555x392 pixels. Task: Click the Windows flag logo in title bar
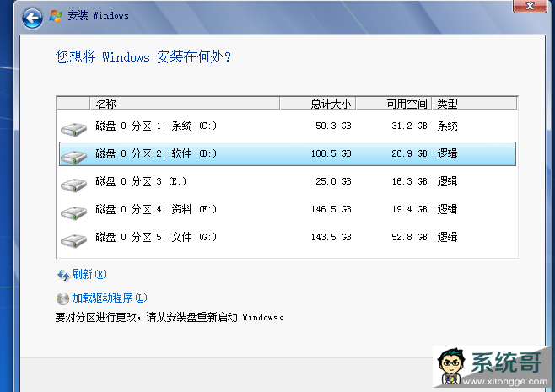(x=56, y=16)
